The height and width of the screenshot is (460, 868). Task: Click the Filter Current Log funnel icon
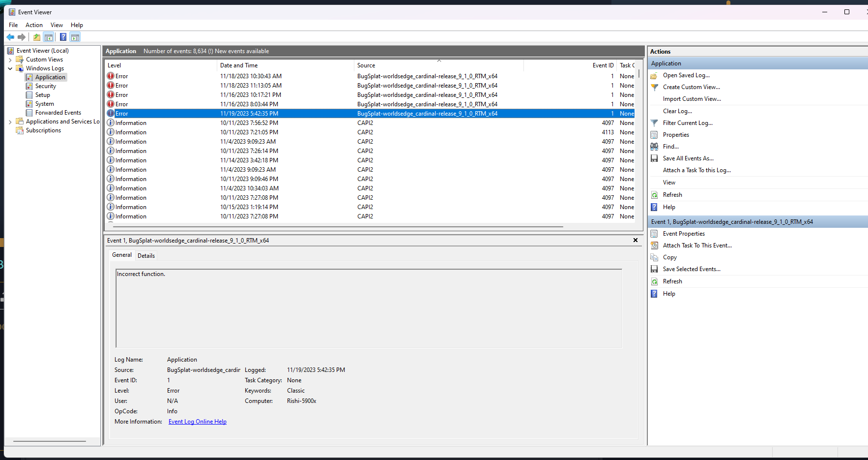pyautogui.click(x=654, y=123)
